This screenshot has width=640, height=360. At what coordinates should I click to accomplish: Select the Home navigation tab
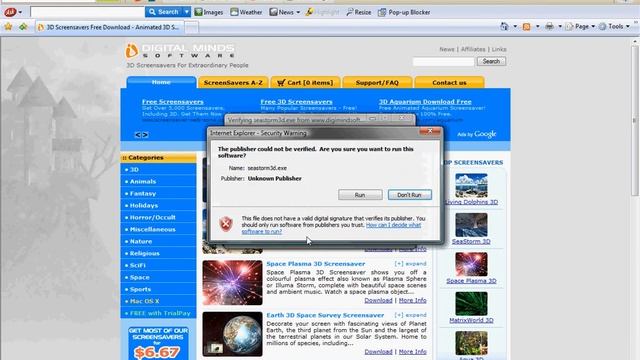(161, 82)
